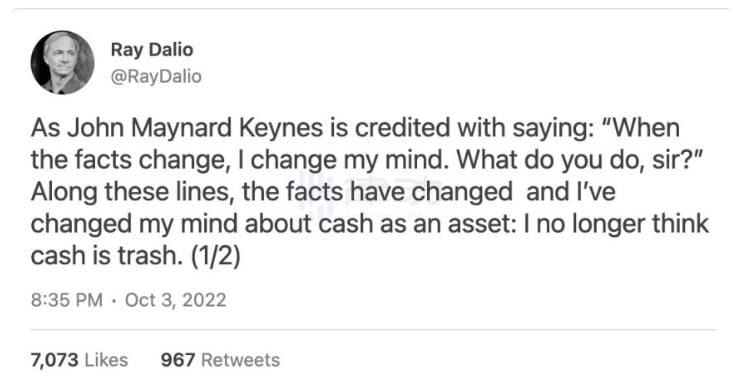Click the Retweets label
The height and width of the screenshot is (389, 742).
pyautogui.click(x=240, y=360)
